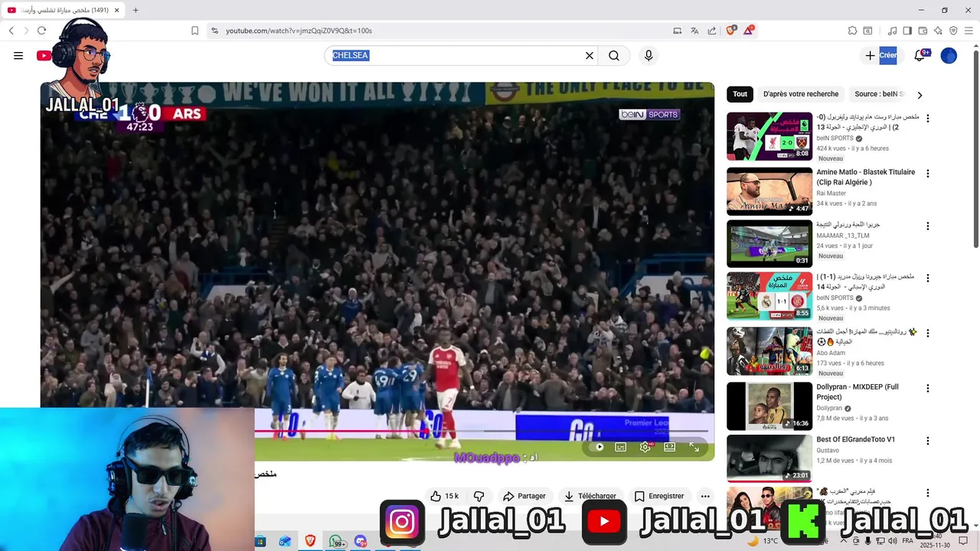Show more filter chips with right arrow

tap(920, 95)
